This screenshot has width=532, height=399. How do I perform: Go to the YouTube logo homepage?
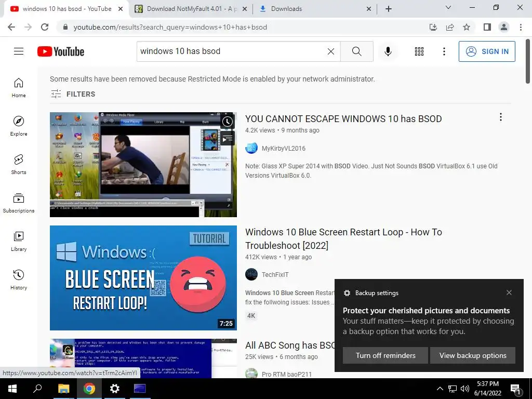(x=61, y=51)
